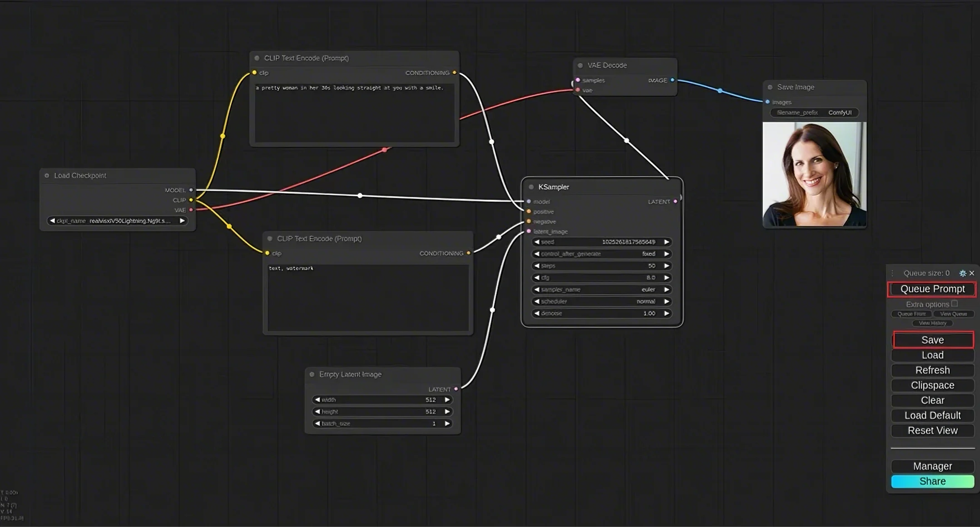Click the Queue Prompt button
Screen dimensions: 980x527
[x=932, y=289]
